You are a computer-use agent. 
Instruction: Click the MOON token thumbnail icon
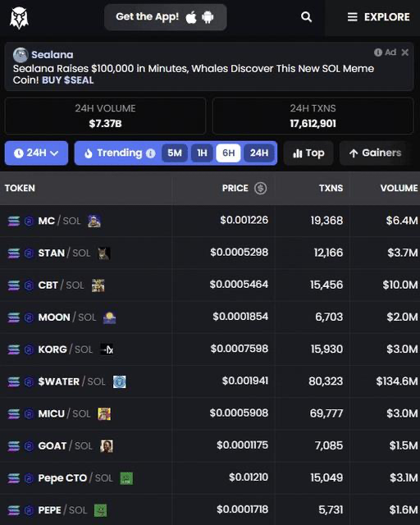point(110,317)
